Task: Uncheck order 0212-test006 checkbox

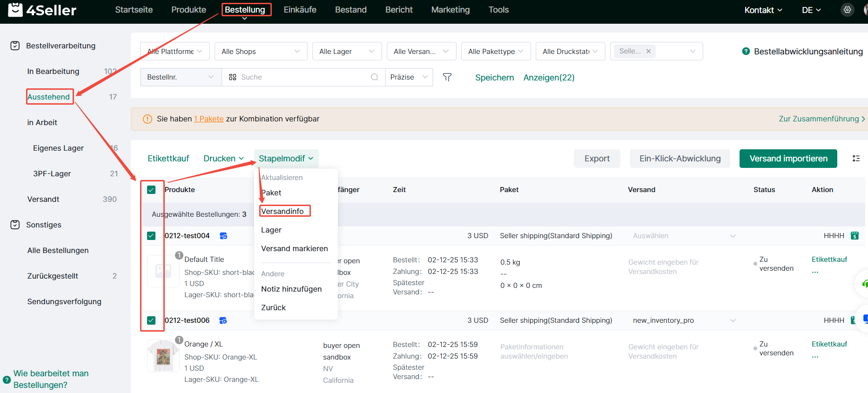Action: tap(151, 320)
